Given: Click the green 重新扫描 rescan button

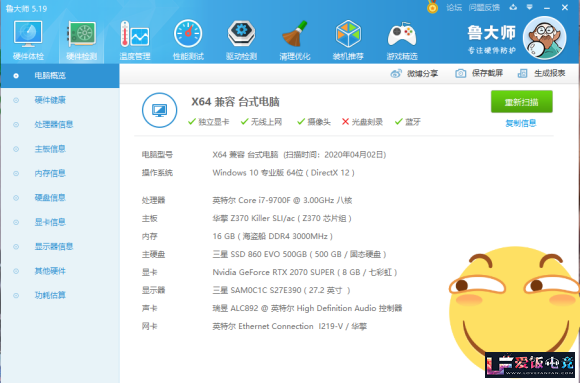Looking at the screenshot, I should click(522, 101).
